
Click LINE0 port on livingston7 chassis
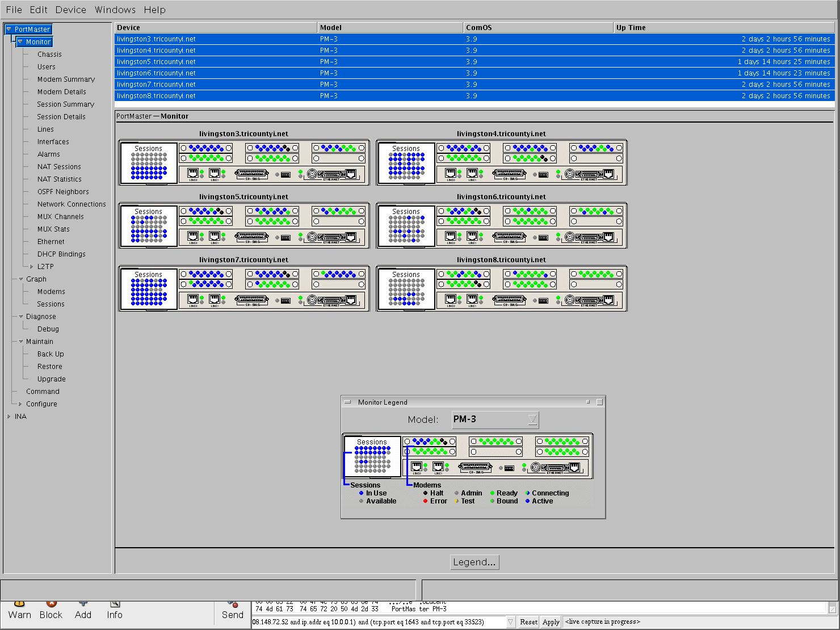(193, 299)
